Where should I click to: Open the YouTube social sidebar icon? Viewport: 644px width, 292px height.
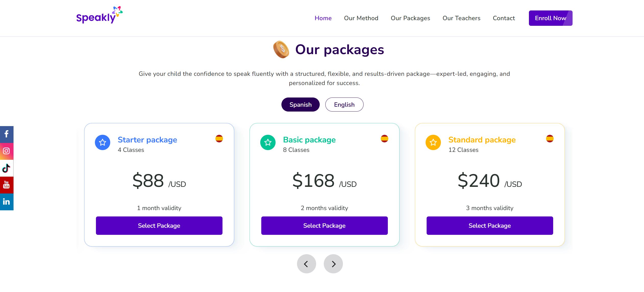point(7,185)
